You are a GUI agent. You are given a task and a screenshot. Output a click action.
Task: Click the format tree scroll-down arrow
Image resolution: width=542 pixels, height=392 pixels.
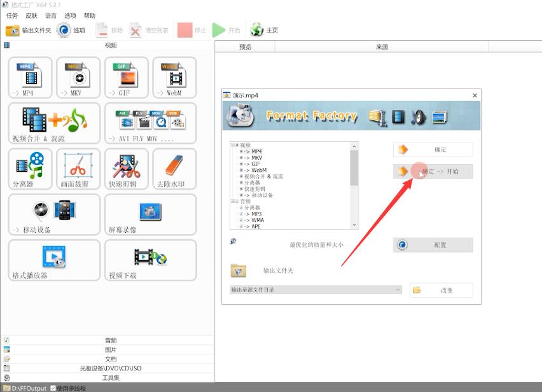[354, 225]
